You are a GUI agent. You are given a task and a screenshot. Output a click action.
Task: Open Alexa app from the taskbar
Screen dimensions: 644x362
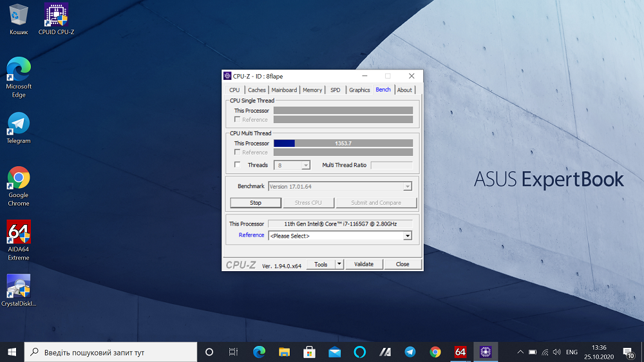click(359, 352)
